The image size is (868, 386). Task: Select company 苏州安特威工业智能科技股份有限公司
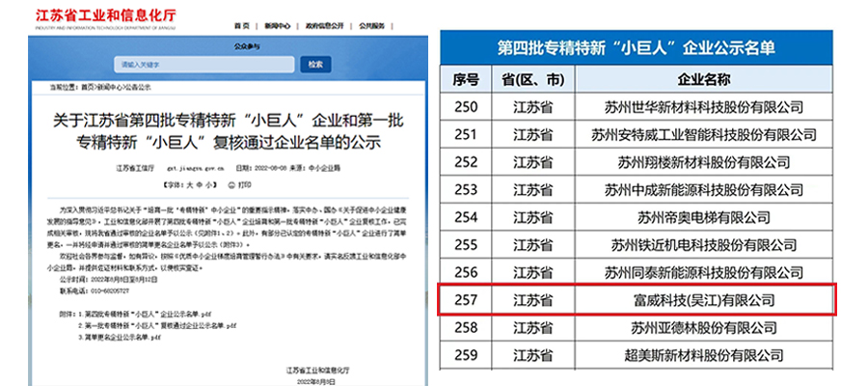(704, 134)
